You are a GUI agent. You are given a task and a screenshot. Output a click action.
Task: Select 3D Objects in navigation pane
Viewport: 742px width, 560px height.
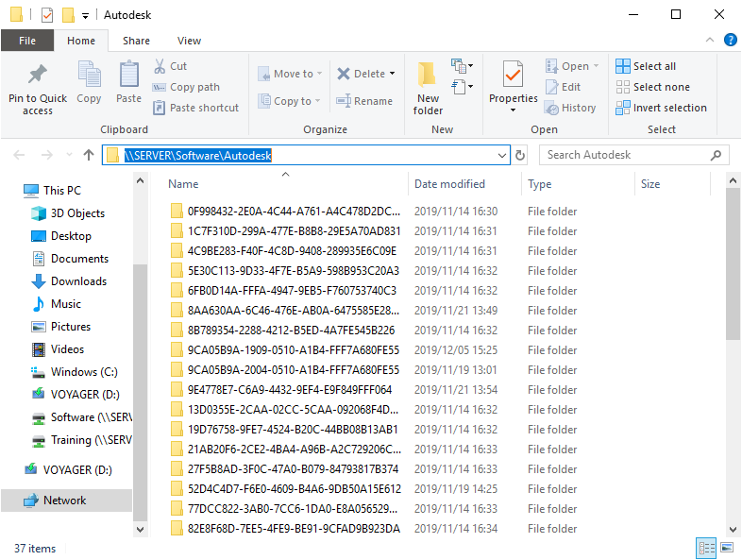pyautogui.click(x=68, y=213)
